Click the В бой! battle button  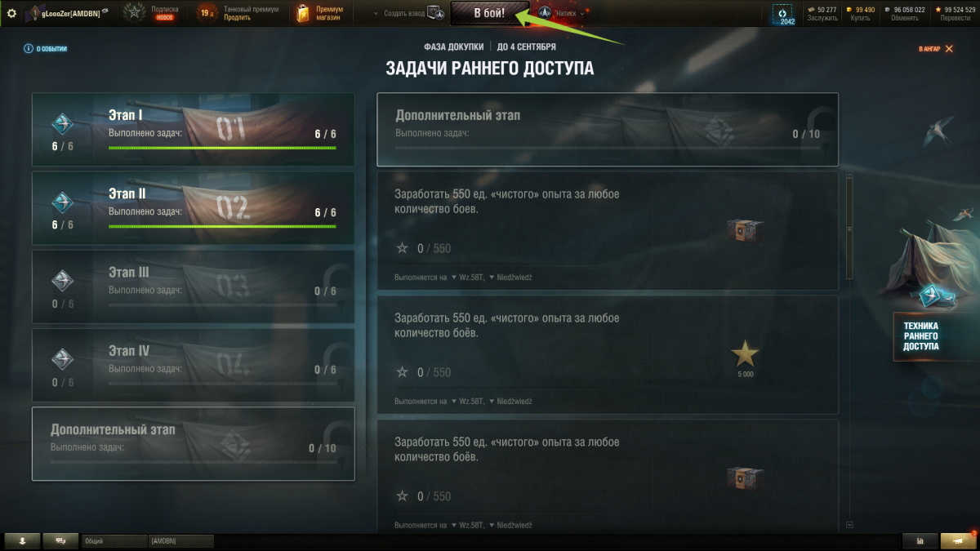(x=490, y=13)
